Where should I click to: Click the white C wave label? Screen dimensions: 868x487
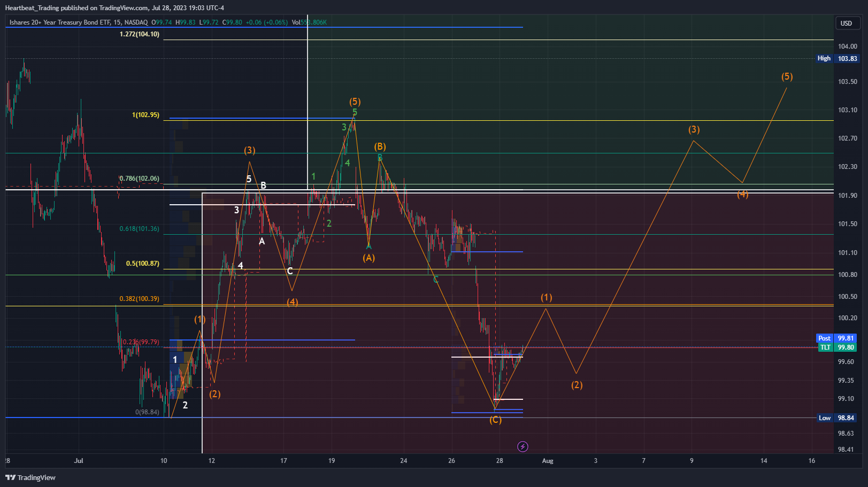click(x=290, y=271)
